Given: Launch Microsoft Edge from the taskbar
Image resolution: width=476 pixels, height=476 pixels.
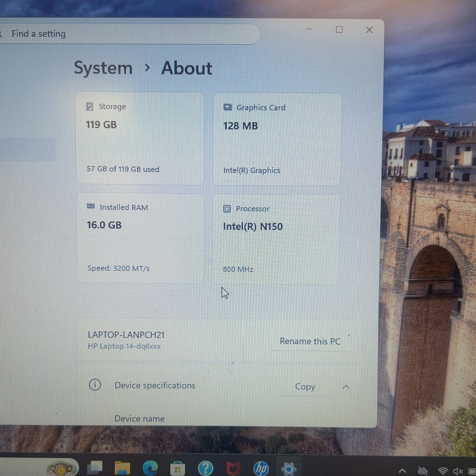Looking at the screenshot, I should pos(151,468).
